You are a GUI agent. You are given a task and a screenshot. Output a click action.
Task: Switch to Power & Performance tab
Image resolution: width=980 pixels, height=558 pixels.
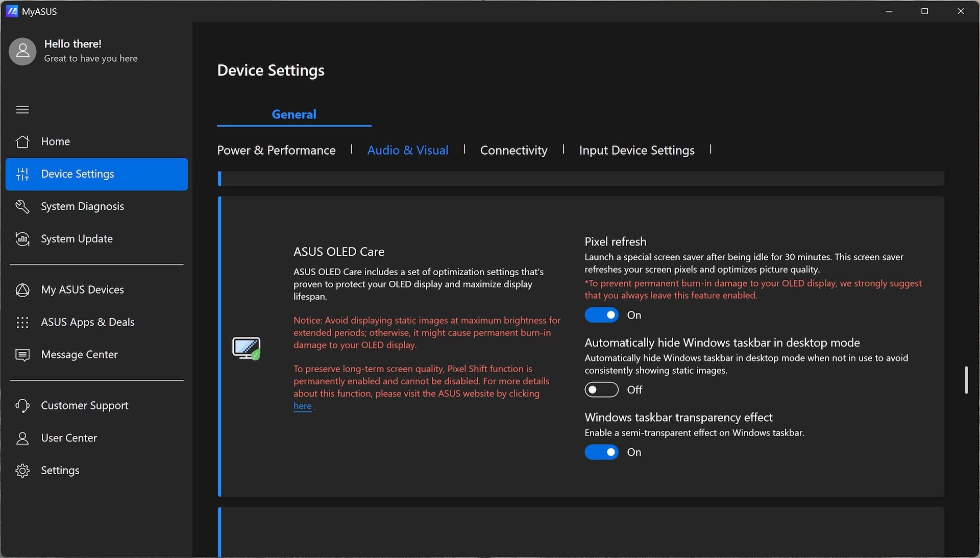[276, 150]
